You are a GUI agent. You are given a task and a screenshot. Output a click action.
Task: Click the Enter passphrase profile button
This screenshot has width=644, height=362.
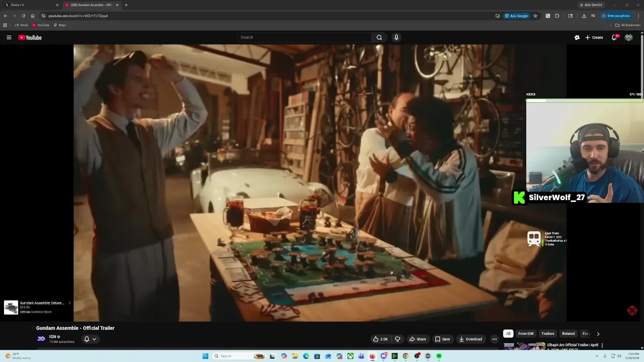click(616, 16)
